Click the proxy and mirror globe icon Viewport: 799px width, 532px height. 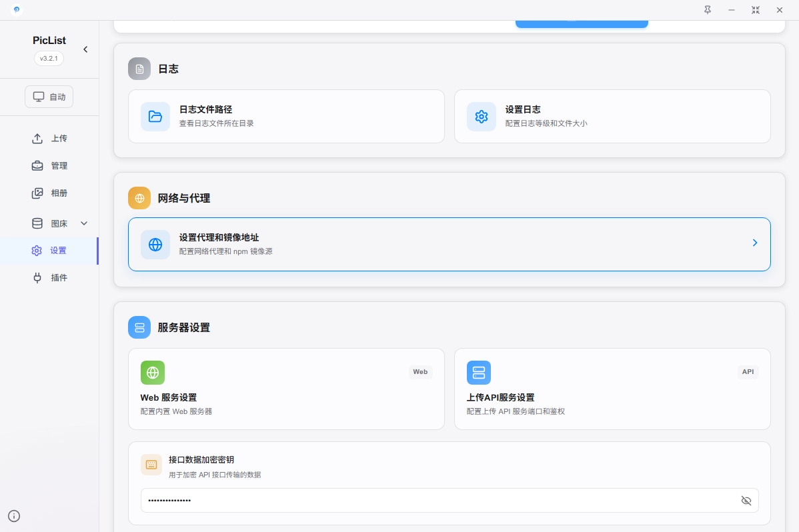[155, 245]
